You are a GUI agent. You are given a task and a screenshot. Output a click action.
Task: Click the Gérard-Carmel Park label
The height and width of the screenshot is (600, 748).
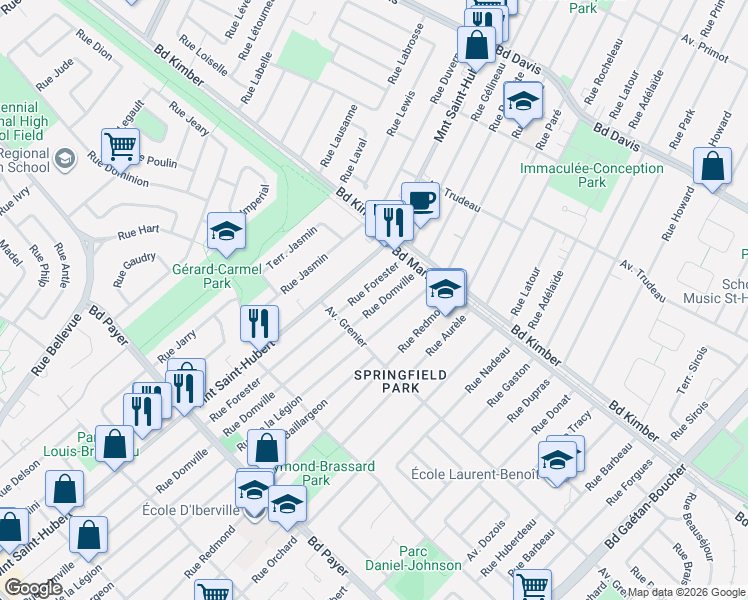(217, 276)
